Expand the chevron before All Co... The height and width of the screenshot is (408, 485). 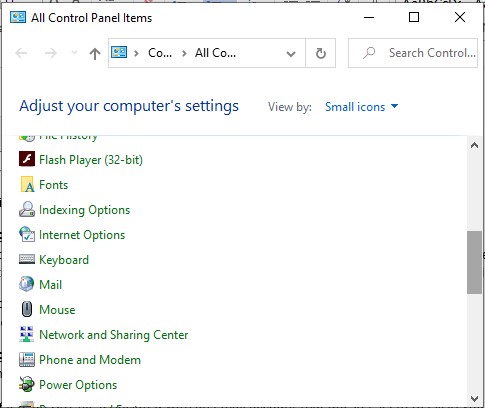coord(184,53)
